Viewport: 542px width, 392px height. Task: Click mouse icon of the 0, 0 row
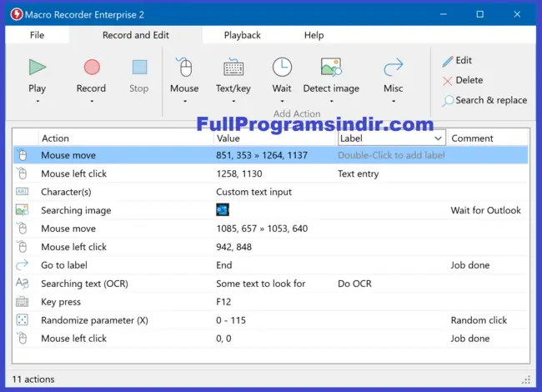(x=23, y=338)
